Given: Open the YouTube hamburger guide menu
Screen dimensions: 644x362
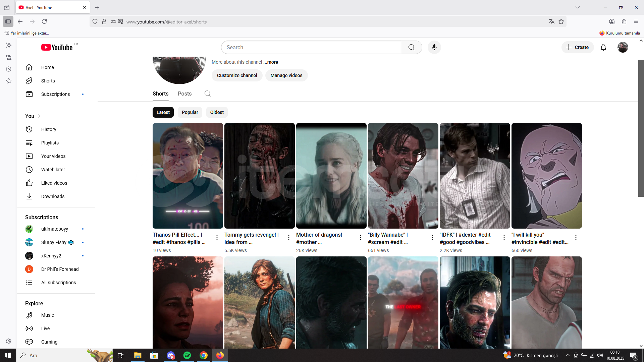Looking at the screenshot, I should 29,47.
